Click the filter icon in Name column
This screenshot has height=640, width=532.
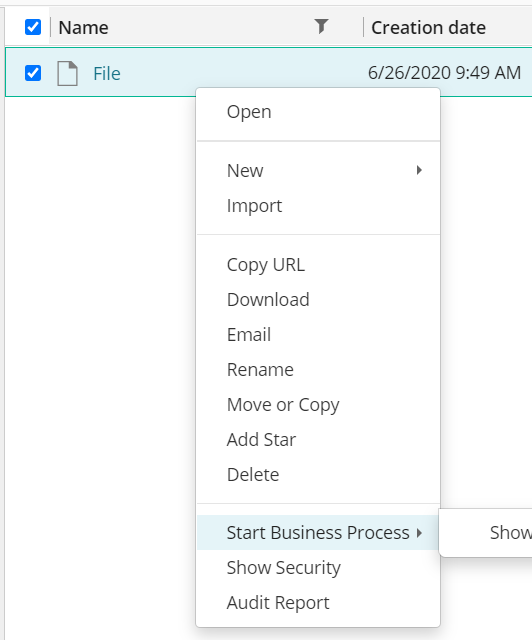coord(321,27)
